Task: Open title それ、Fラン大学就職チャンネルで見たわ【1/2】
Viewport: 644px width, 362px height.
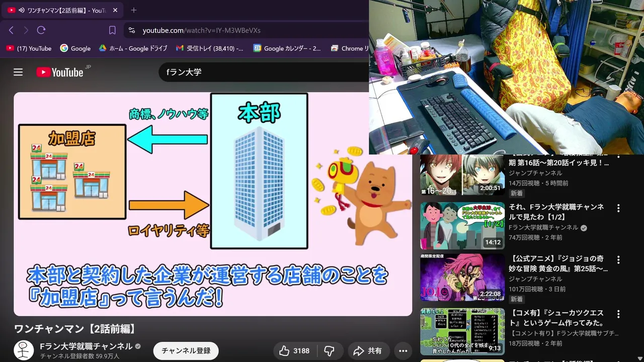Action: (556, 212)
